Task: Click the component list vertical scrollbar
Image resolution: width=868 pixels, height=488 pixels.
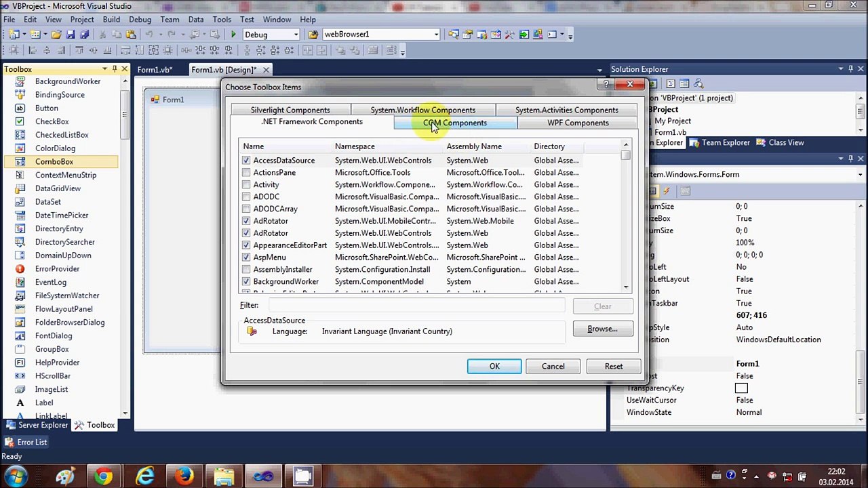Action: pyautogui.click(x=626, y=216)
